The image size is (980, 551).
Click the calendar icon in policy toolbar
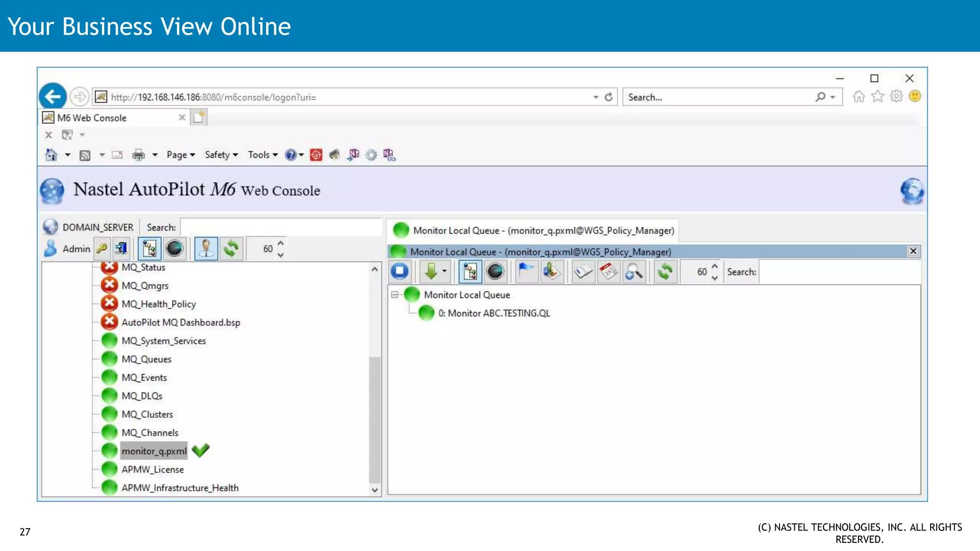coord(609,272)
